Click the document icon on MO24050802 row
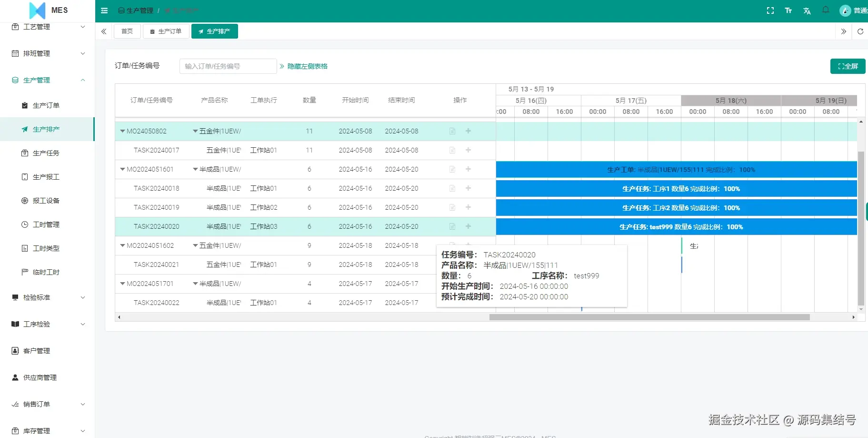Viewport: 868px width, 438px height. [x=452, y=131]
